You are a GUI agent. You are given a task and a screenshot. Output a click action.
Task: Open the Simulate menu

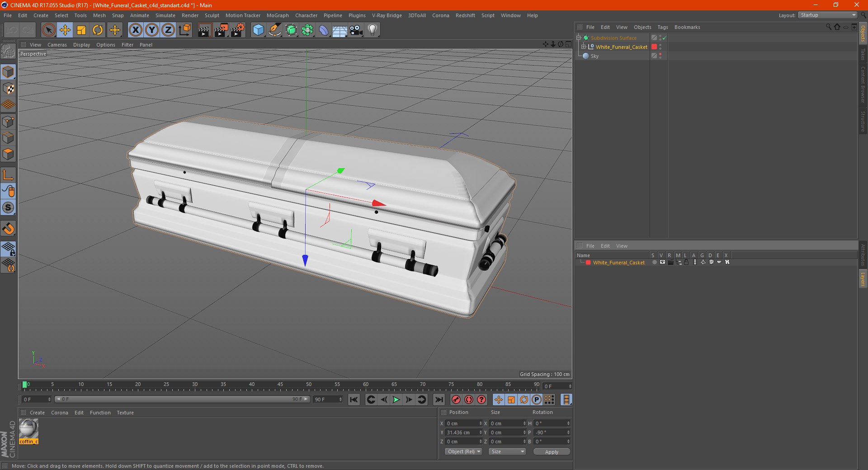(165, 15)
